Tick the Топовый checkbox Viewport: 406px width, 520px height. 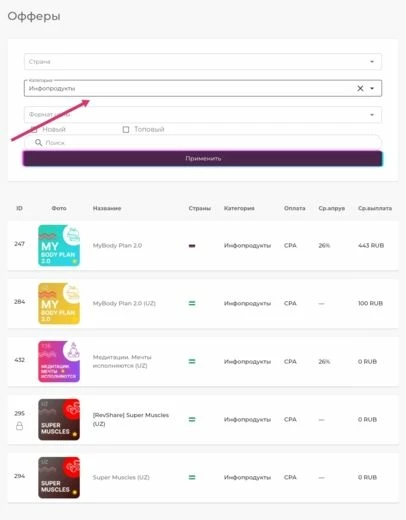[126, 129]
